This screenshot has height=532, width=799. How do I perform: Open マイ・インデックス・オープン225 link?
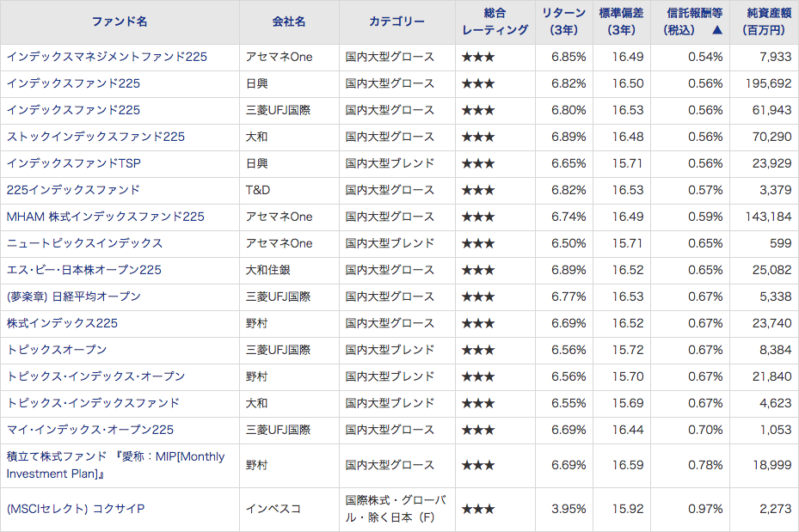[x=90, y=430]
